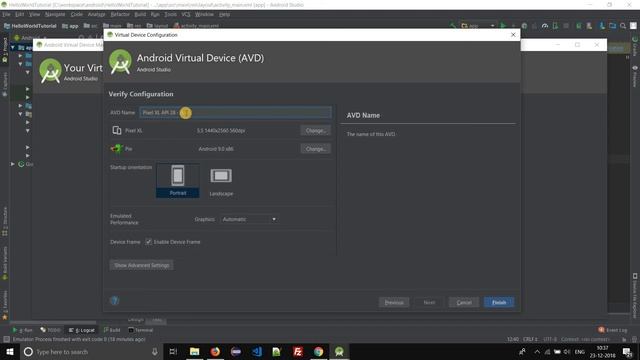Open the Refactor menu
This screenshot has width=640, height=360.
coord(120,14)
